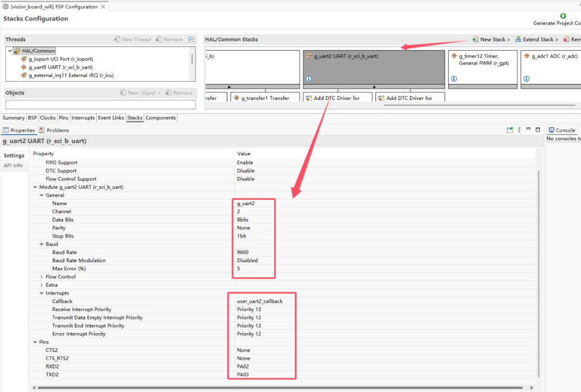Screen dimensions: 581x392
Task: Click the New Object button
Action: (140, 93)
